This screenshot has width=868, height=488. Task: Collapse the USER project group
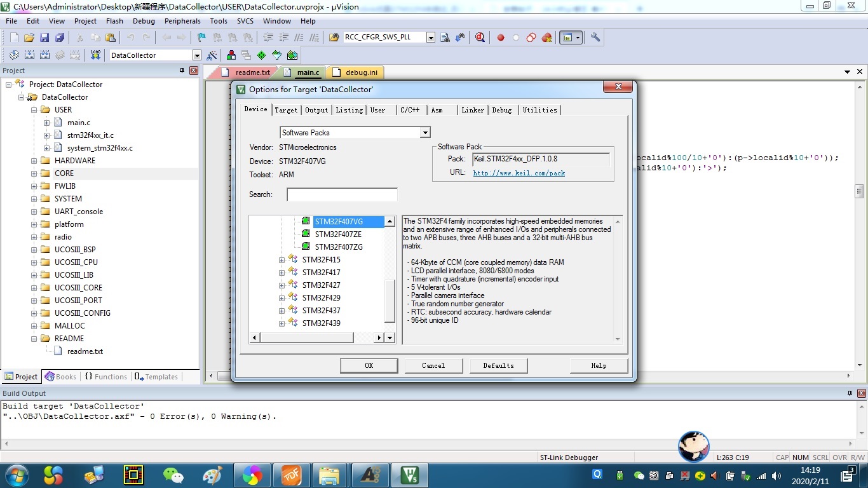coord(34,110)
